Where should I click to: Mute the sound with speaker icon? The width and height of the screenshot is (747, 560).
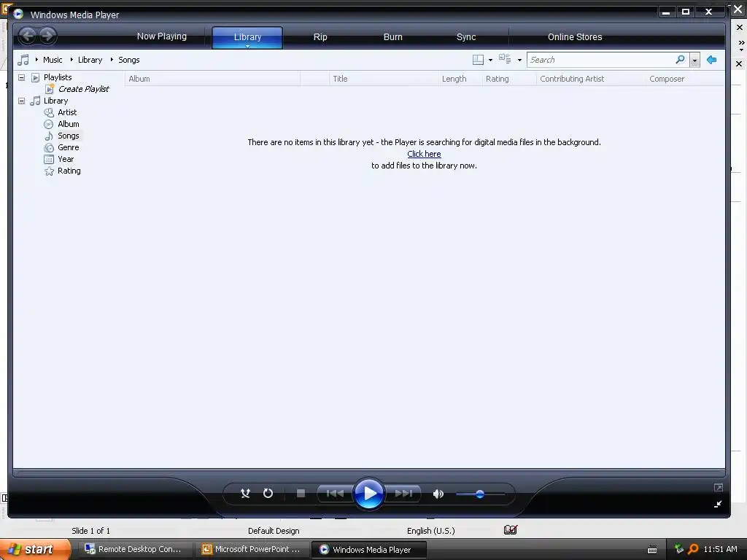coord(438,494)
